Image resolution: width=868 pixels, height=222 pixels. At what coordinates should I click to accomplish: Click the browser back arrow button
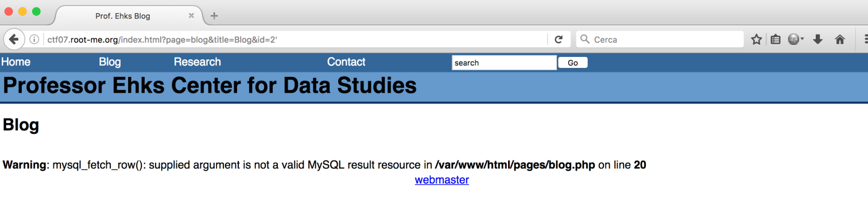point(14,39)
